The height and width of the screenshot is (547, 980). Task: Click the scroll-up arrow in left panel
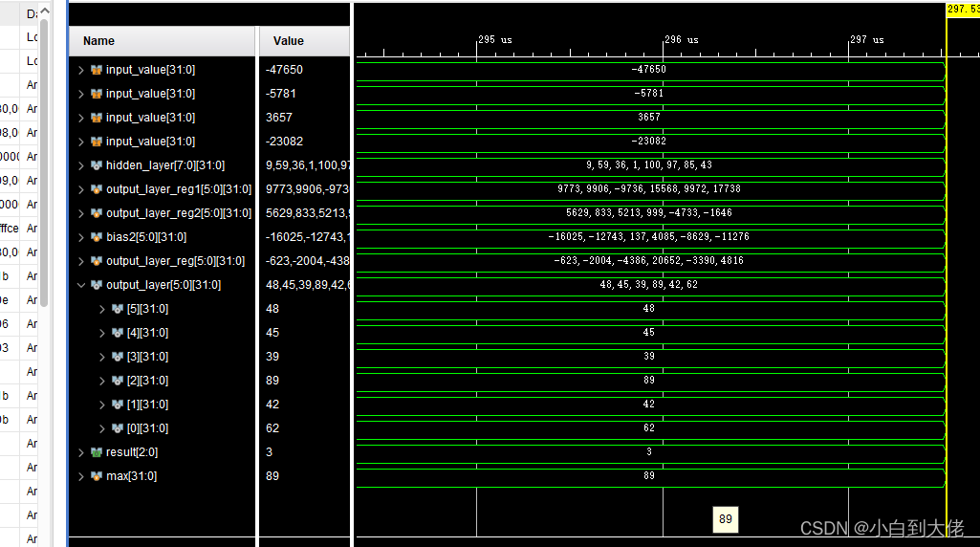click(44, 11)
